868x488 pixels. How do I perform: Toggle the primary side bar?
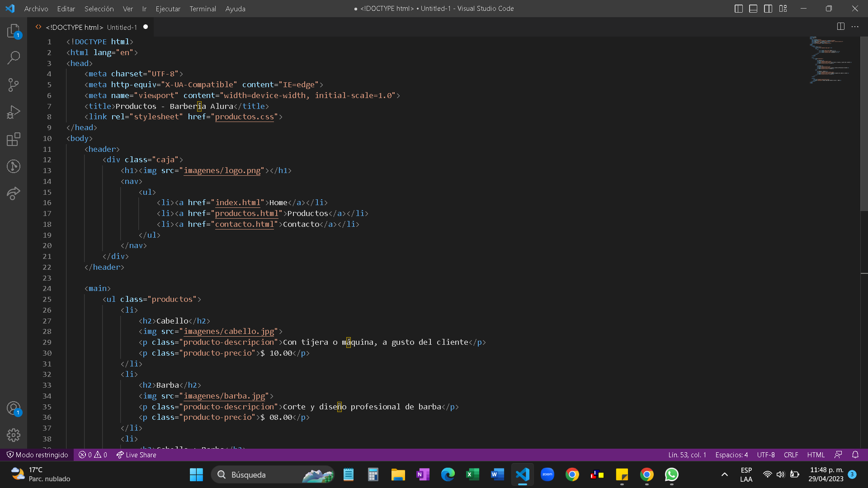pos(739,9)
